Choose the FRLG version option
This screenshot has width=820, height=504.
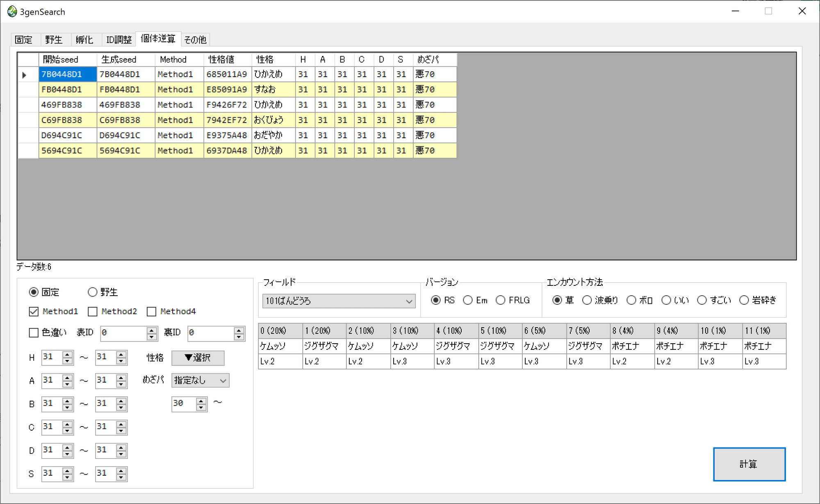[x=501, y=300]
